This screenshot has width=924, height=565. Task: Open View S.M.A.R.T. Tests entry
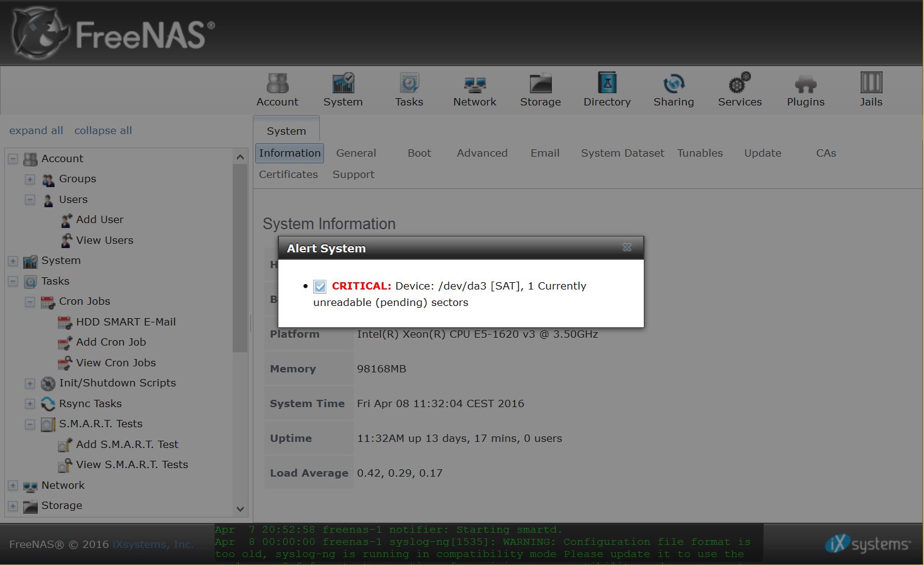tap(132, 465)
